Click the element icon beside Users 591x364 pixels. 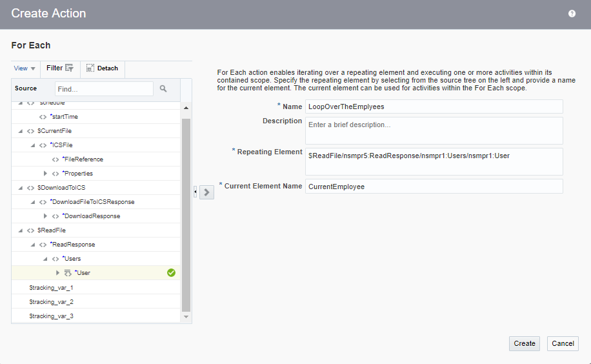point(55,259)
